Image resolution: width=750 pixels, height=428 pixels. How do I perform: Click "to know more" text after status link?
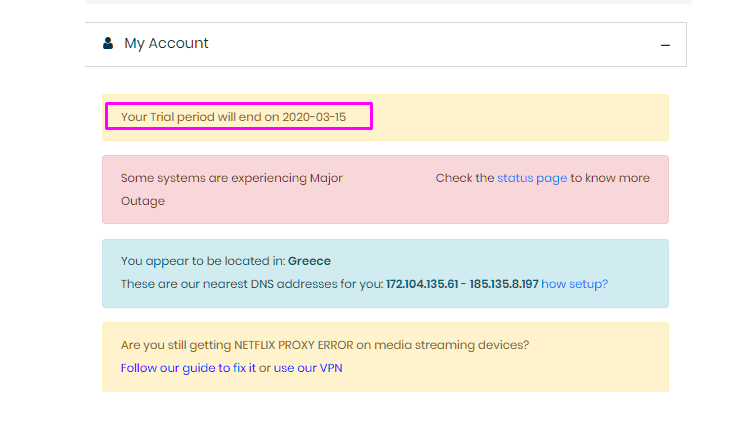[x=610, y=178]
